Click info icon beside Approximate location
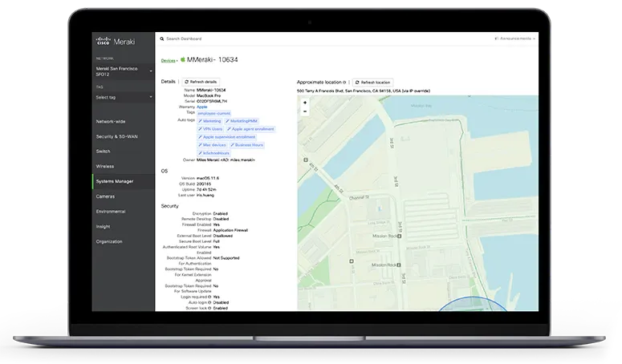This screenshot has height=364, width=622. coord(344,83)
